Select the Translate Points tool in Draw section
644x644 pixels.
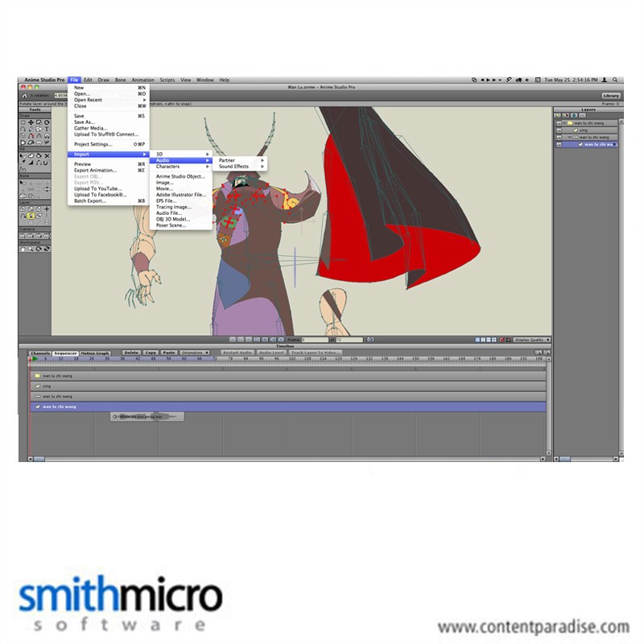pos(31,122)
